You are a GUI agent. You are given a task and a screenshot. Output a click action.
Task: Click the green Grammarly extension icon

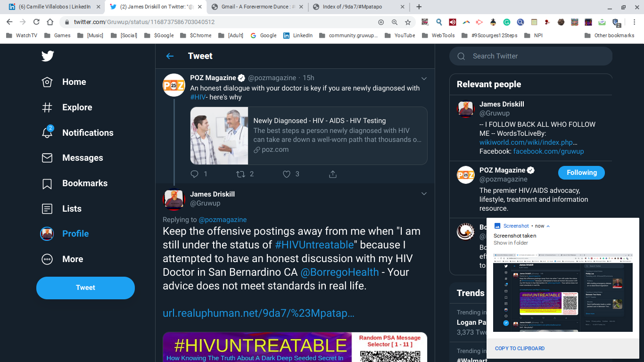[x=507, y=22]
